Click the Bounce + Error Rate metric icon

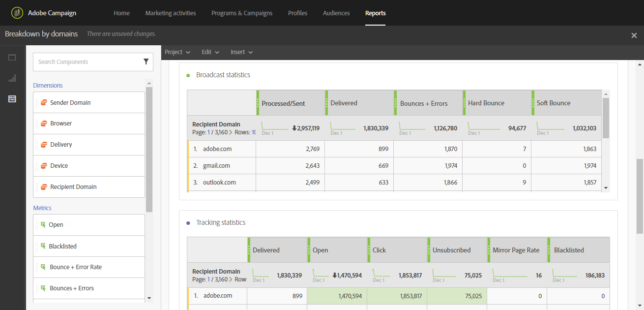point(43,267)
